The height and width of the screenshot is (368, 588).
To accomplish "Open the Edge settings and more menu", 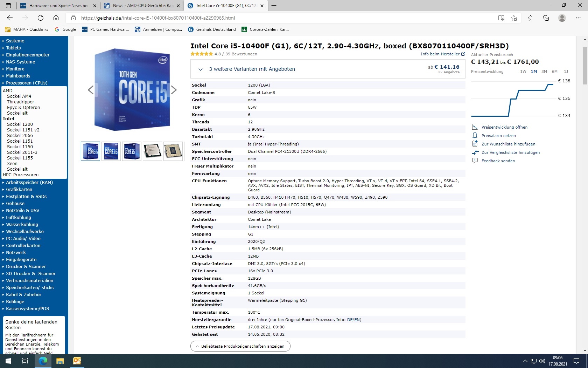I will (578, 18).
